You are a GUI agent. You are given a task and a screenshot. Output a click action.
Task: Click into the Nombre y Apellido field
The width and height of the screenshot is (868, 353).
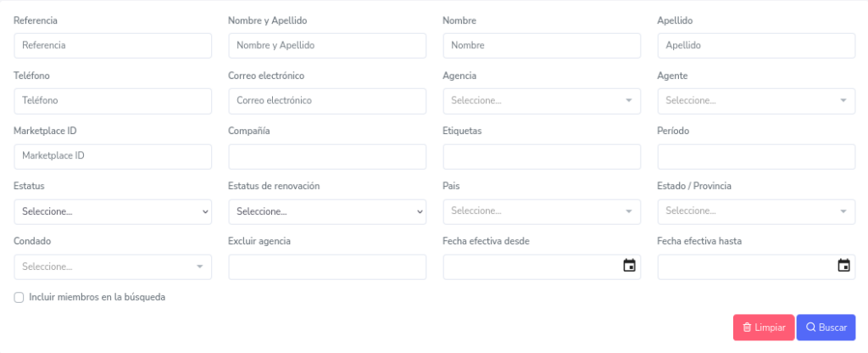[327, 46]
